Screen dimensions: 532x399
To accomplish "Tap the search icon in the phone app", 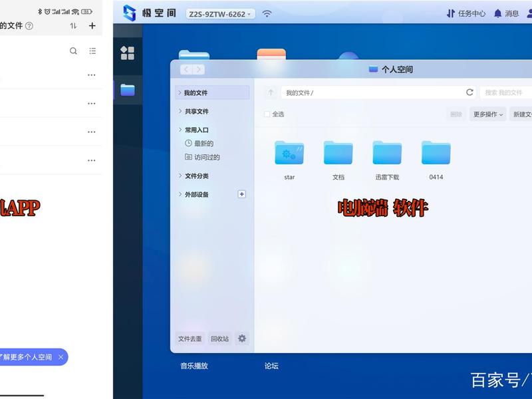I will 73,51.
